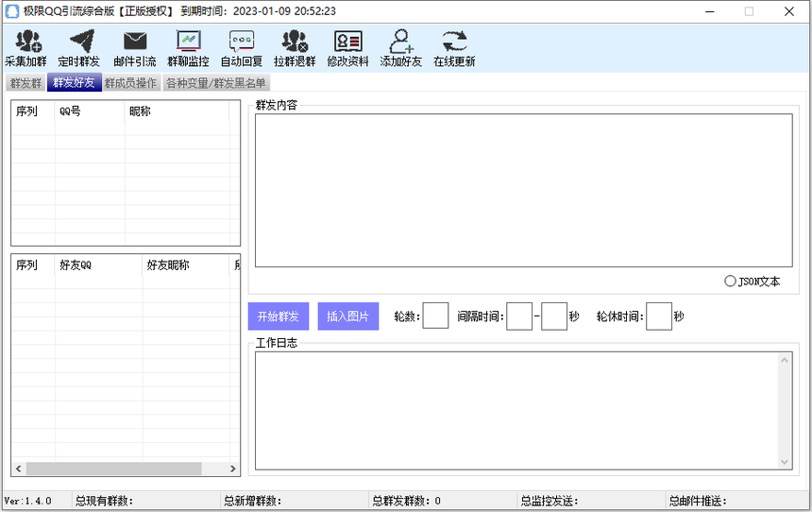
Task: Click the 序列 header in QQ号 table
Action: pos(33,111)
